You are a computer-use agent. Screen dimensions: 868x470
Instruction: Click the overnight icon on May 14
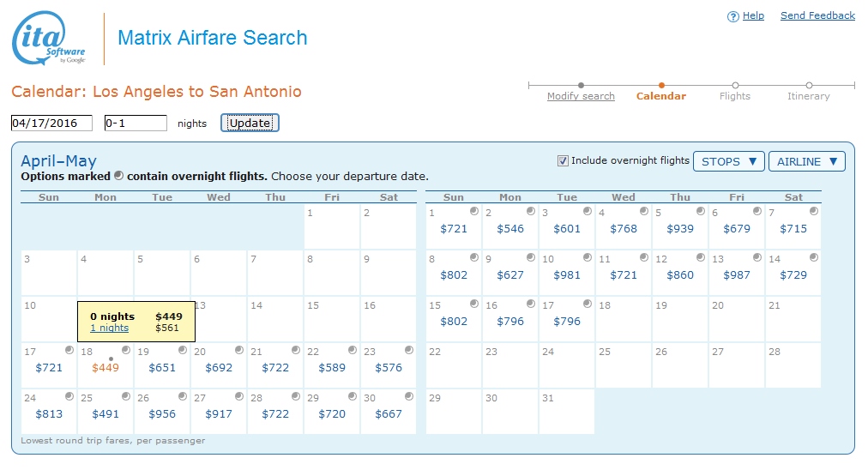pos(814,257)
